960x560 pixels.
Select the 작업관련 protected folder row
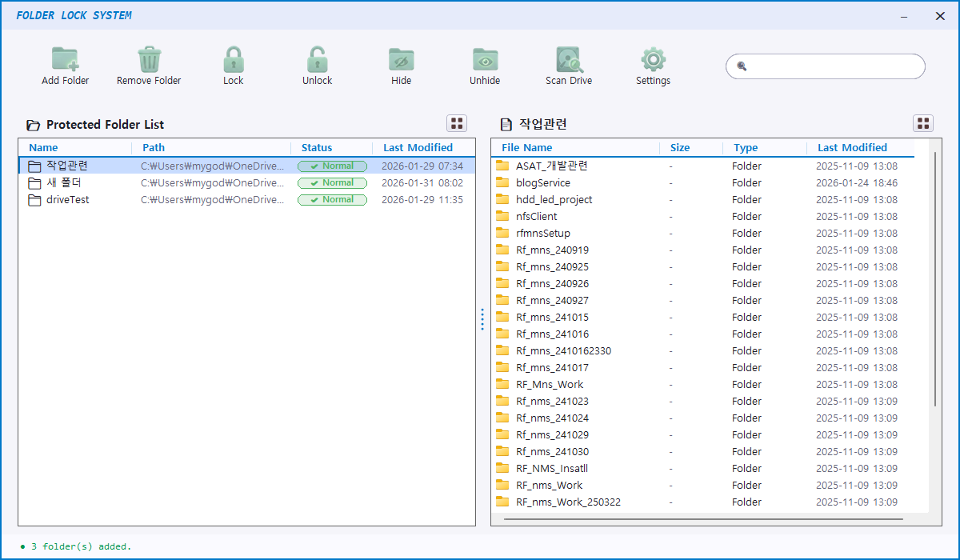[247, 166]
